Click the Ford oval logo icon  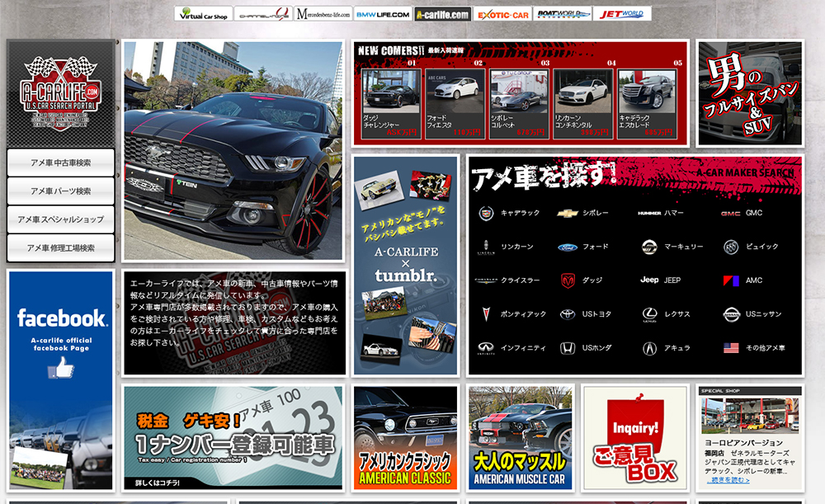click(x=568, y=247)
